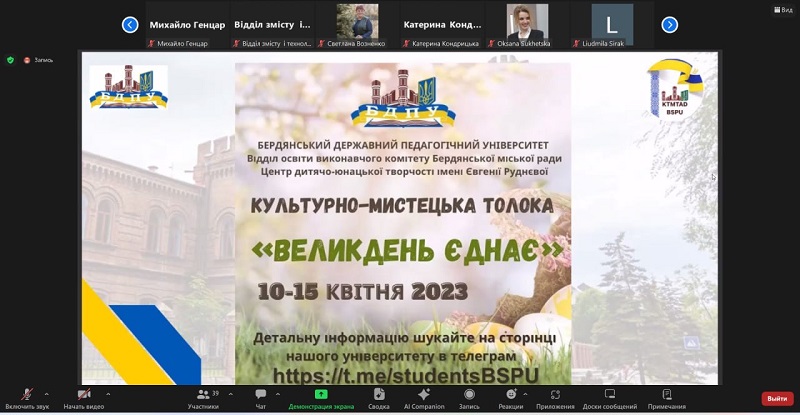Select Oksana Sukhetska video thumbnail
This screenshot has width=800, height=415.
(528, 25)
